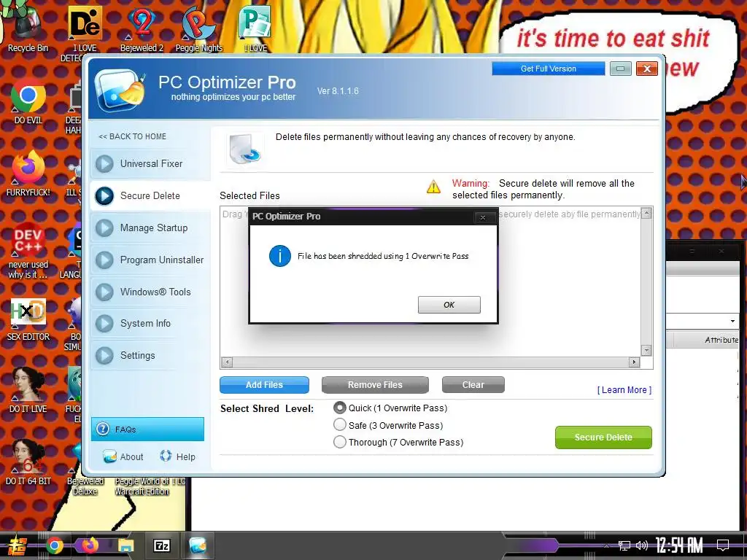This screenshot has width=747, height=560.
Task: Click the file list scroll-up arrow
Action: coord(646,213)
